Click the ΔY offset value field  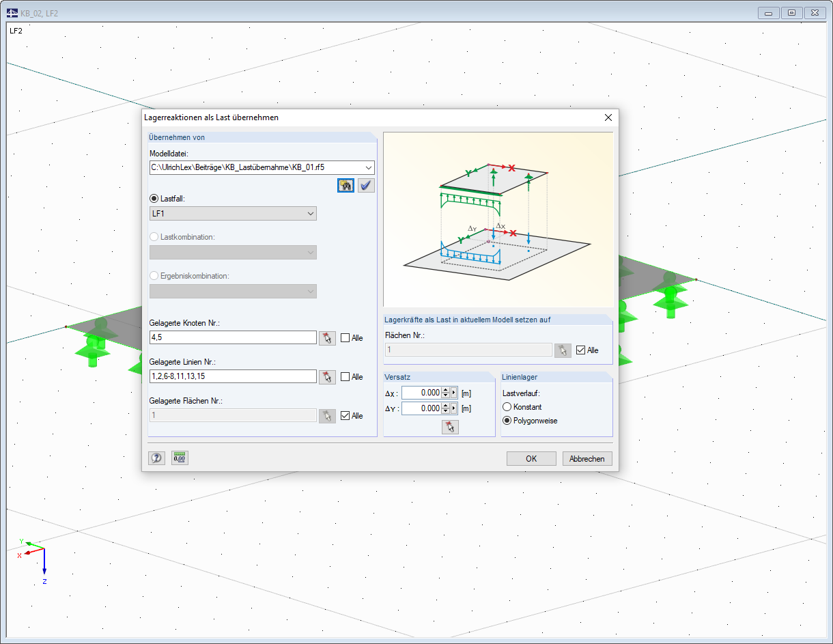click(421, 408)
